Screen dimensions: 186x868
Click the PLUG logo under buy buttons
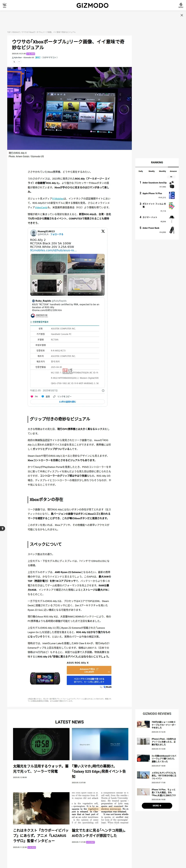coord(107,687)
